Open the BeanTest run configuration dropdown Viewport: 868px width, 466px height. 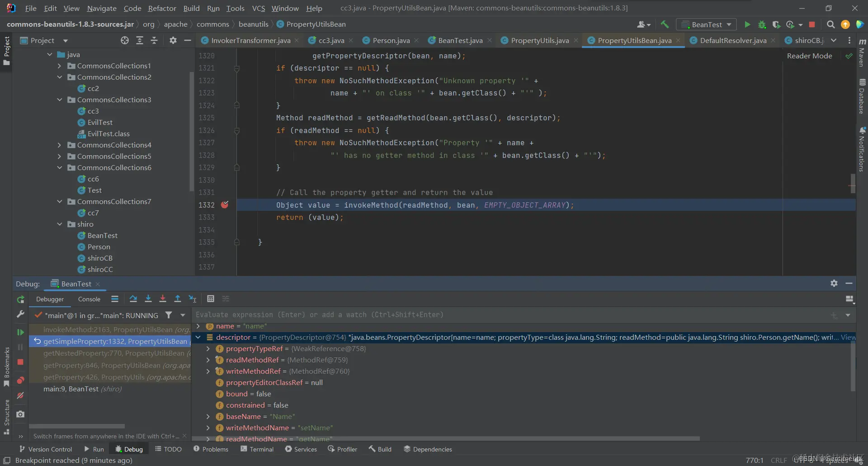pos(707,24)
